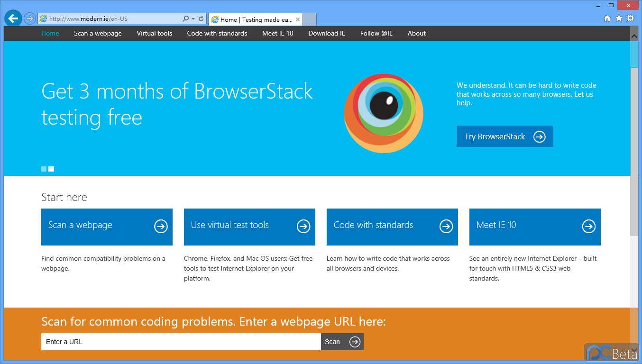Open Meet IE 10 in the top navigation
Screen dimensions: 642x364
click(278, 33)
